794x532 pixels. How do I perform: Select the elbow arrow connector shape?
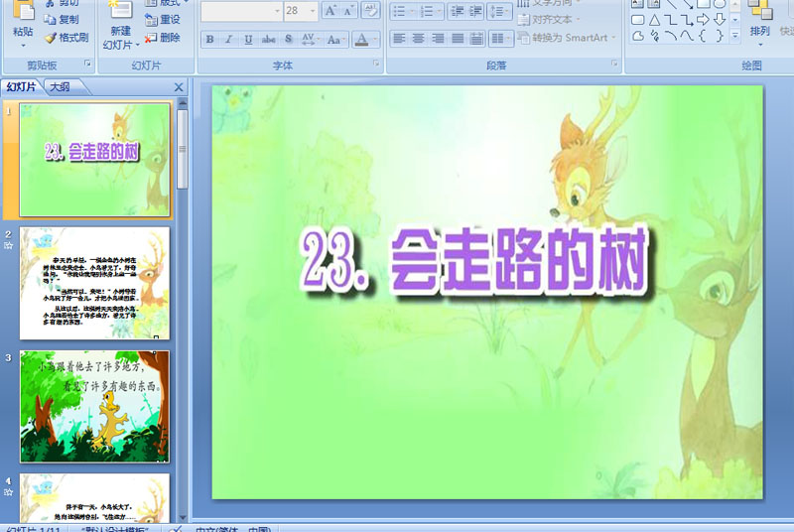click(x=687, y=20)
